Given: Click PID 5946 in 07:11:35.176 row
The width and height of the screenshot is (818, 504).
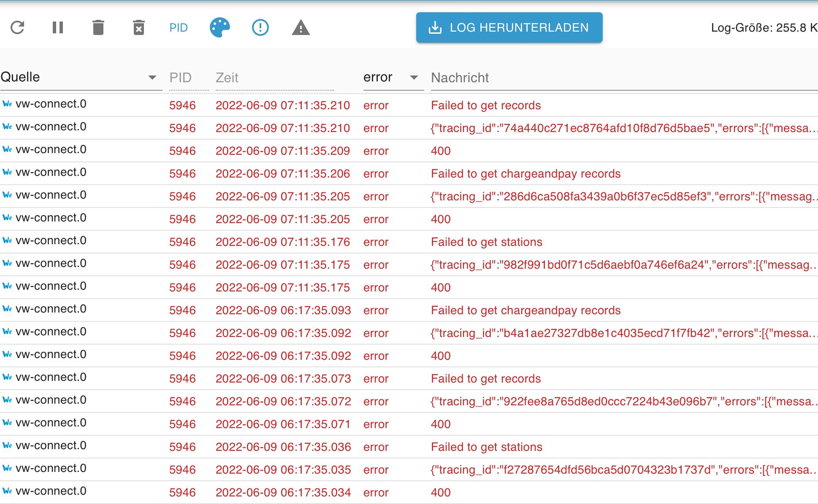Looking at the screenshot, I should [182, 242].
